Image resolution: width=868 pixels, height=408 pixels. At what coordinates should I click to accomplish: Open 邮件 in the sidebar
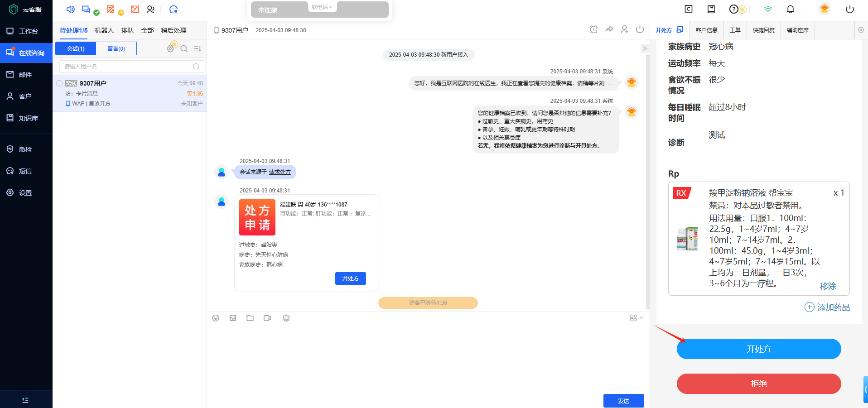tap(26, 75)
